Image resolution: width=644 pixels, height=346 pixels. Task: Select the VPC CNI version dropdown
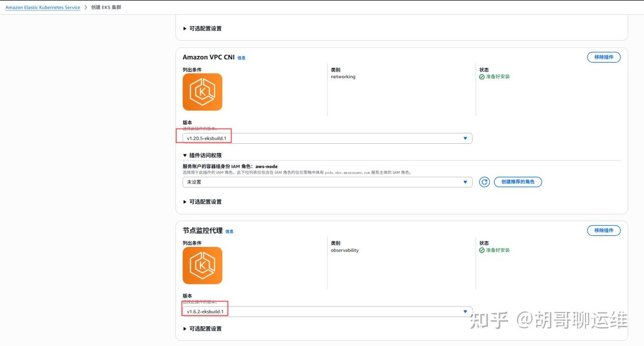coord(327,138)
